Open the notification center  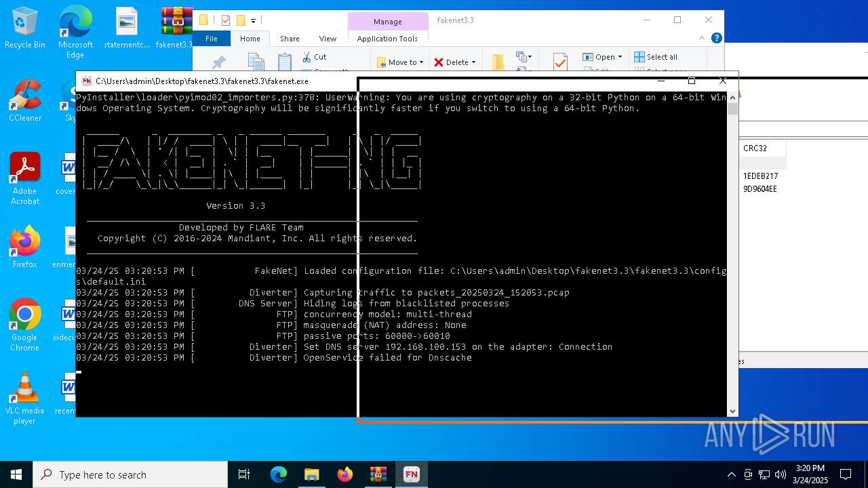[x=846, y=474]
